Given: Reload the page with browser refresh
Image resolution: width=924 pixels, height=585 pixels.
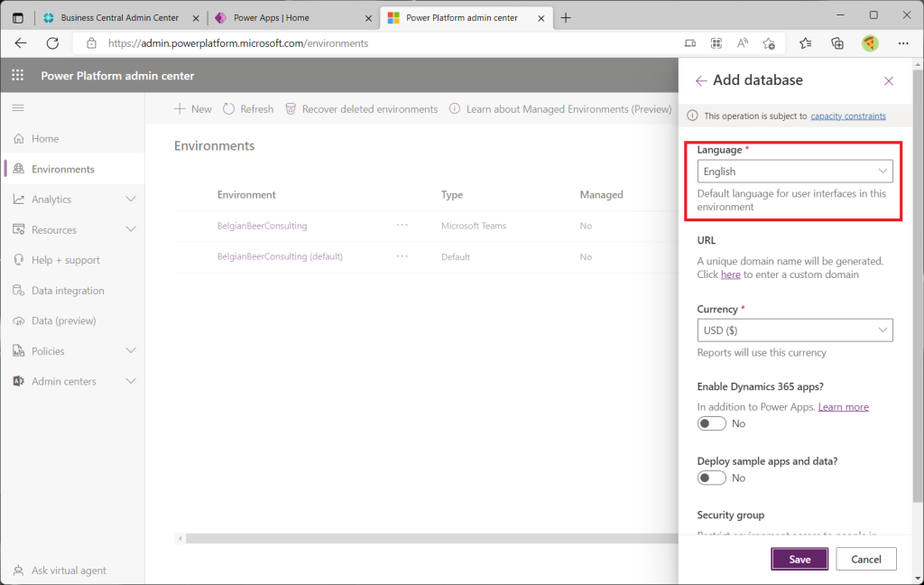Looking at the screenshot, I should click(52, 43).
